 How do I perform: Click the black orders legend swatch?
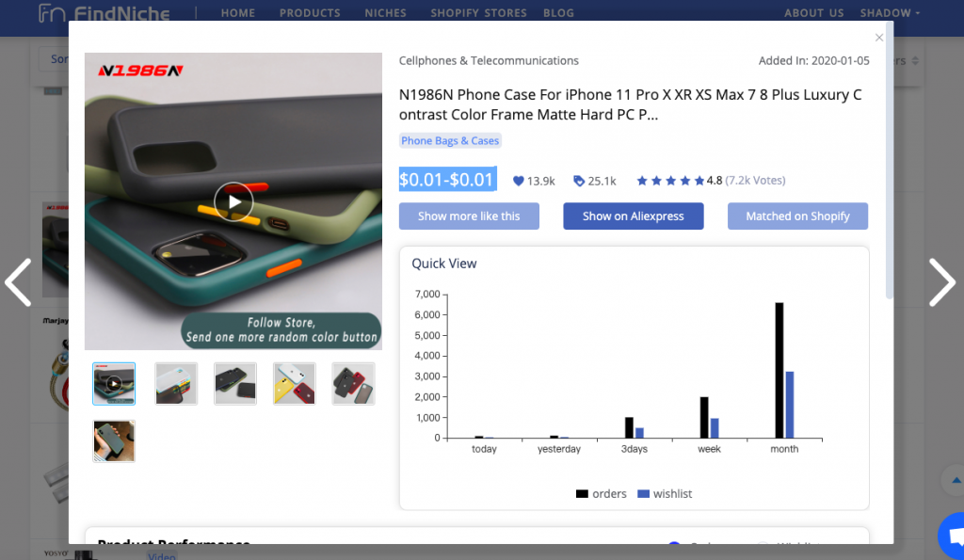(x=582, y=493)
